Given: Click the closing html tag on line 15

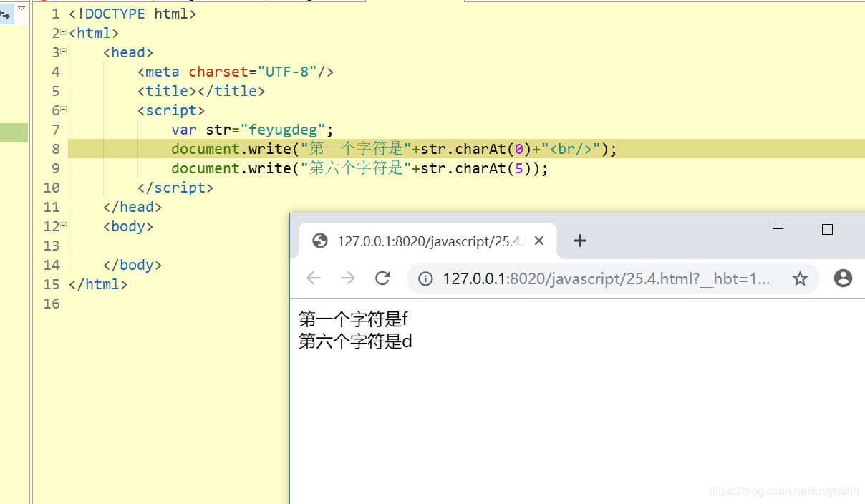Looking at the screenshot, I should pyautogui.click(x=98, y=284).
